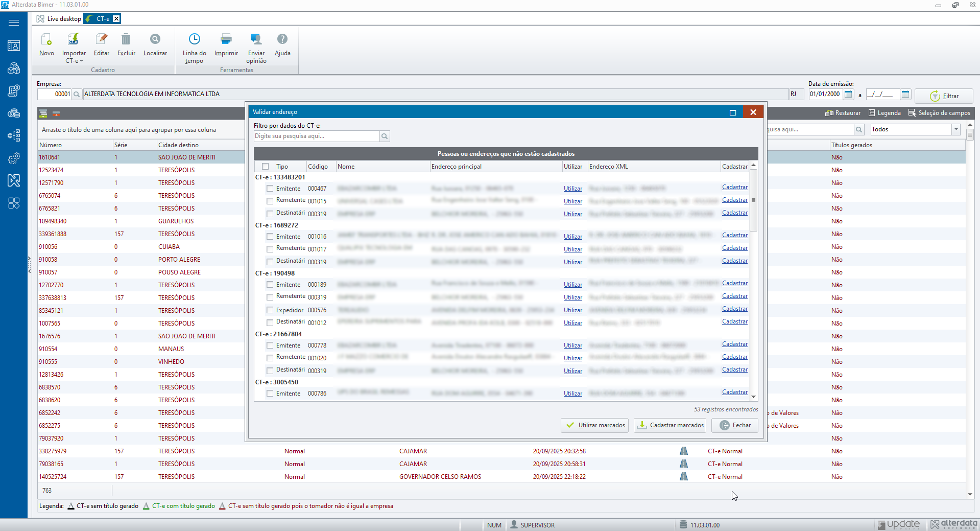Focus the Filtro por dados do CT-e search field
980x531 pixels.
coord(317,136)
